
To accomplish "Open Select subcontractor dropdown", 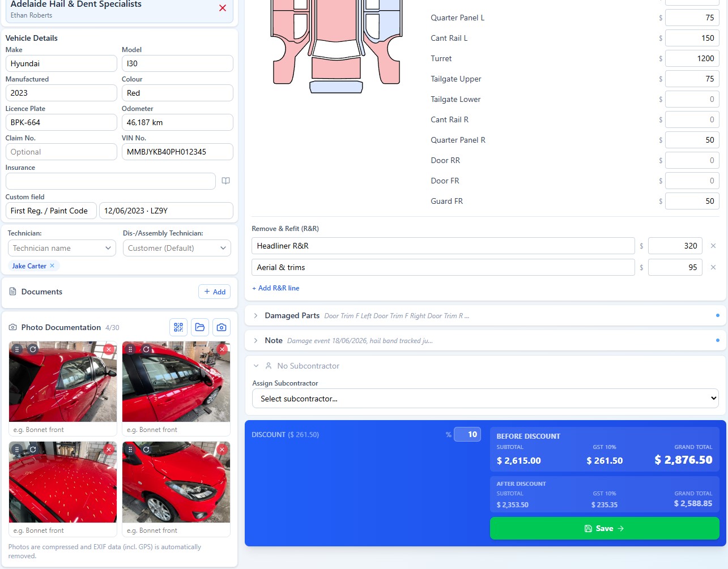I will (486, 399).
